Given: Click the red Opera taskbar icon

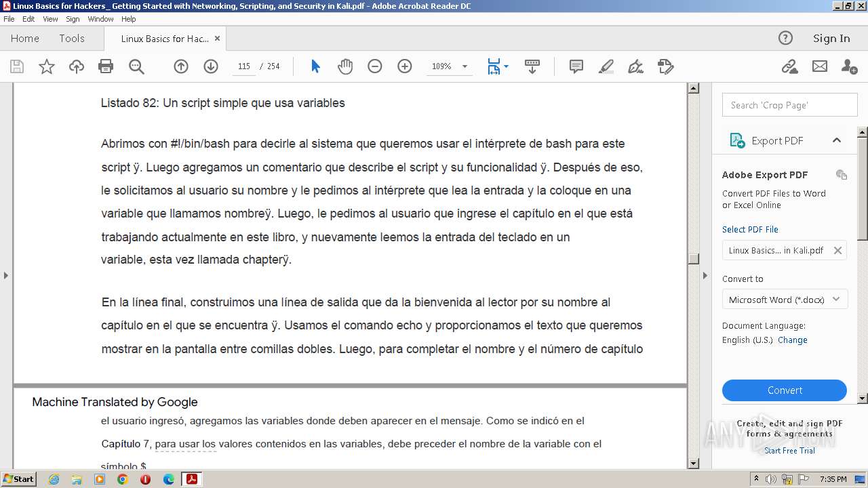Looking at the screenshot, I should 146,479.
